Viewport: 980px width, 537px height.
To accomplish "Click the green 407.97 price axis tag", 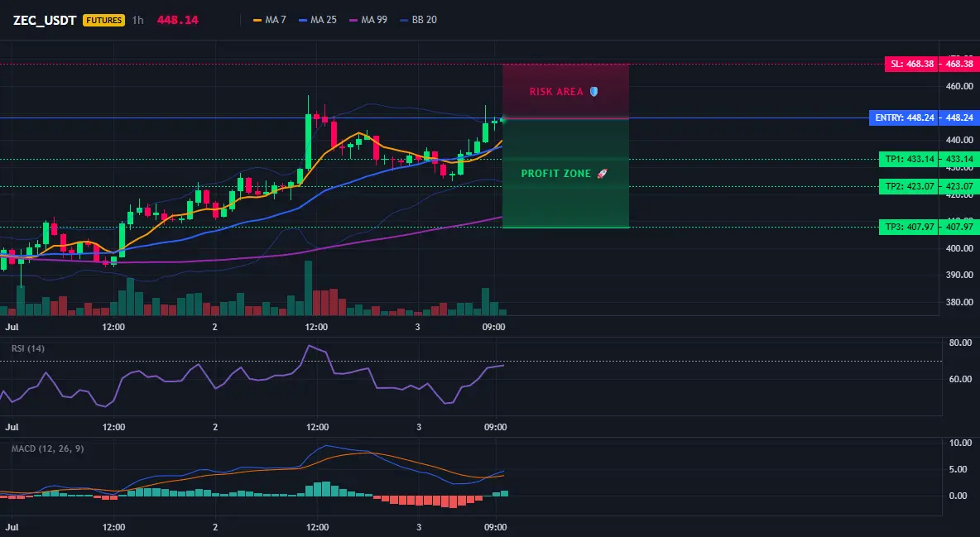I will pyautogui.click(x=958, y=227).
